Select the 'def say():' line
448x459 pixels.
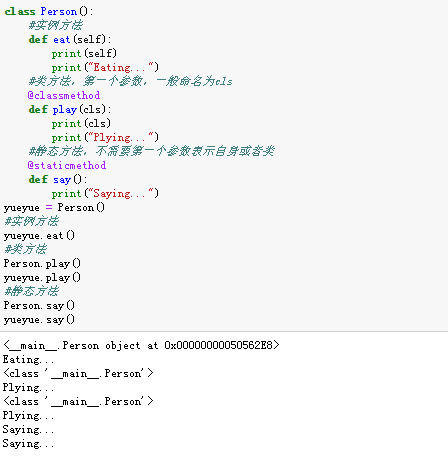[x=58, y=179]
